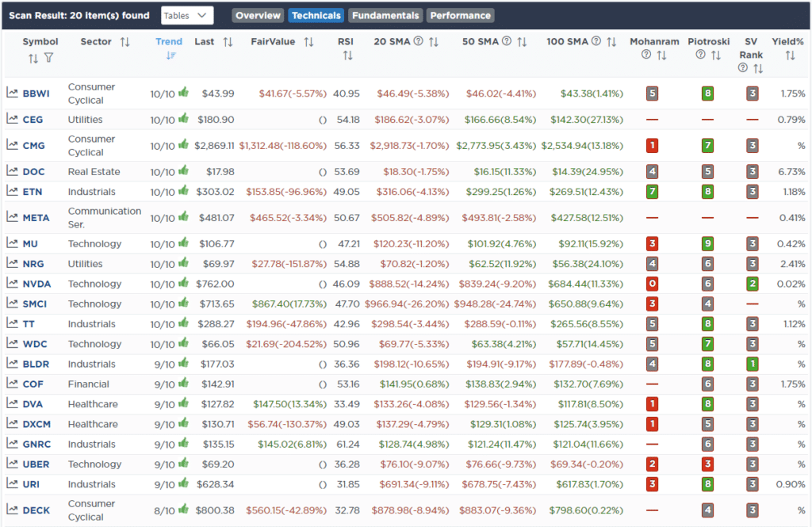Click COF 20 SMA $141.95(0.68%)

click(x=414, y=384)
